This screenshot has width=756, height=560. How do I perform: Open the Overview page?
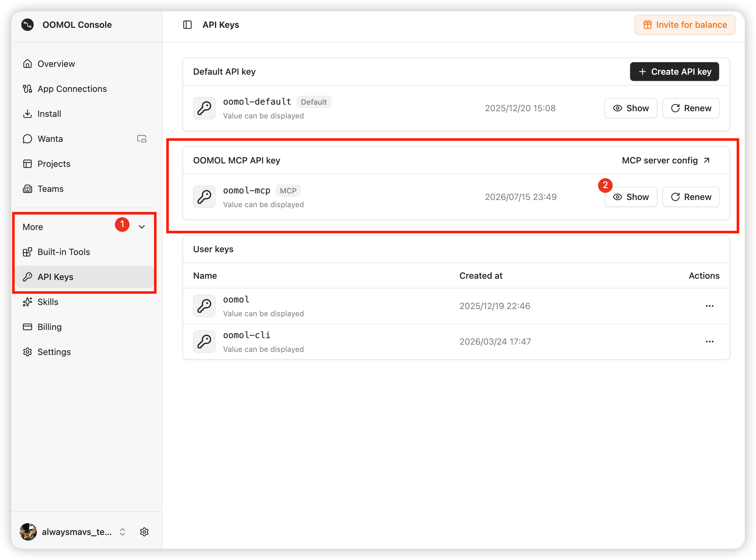point(85,64)
